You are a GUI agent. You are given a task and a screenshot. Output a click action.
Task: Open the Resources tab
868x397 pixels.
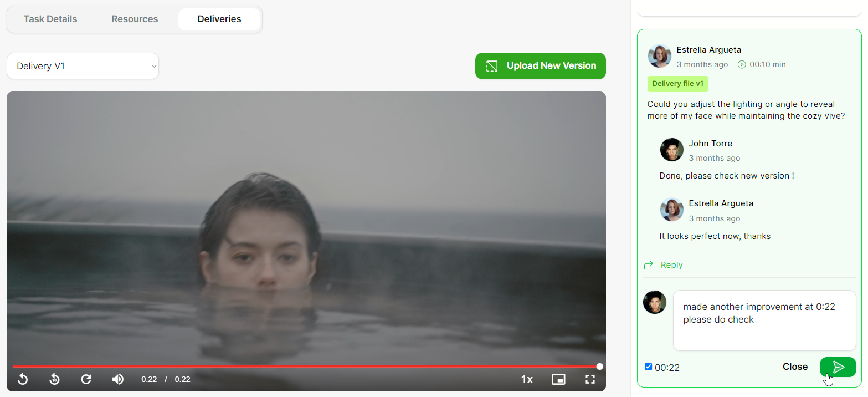tap(135, 19)
